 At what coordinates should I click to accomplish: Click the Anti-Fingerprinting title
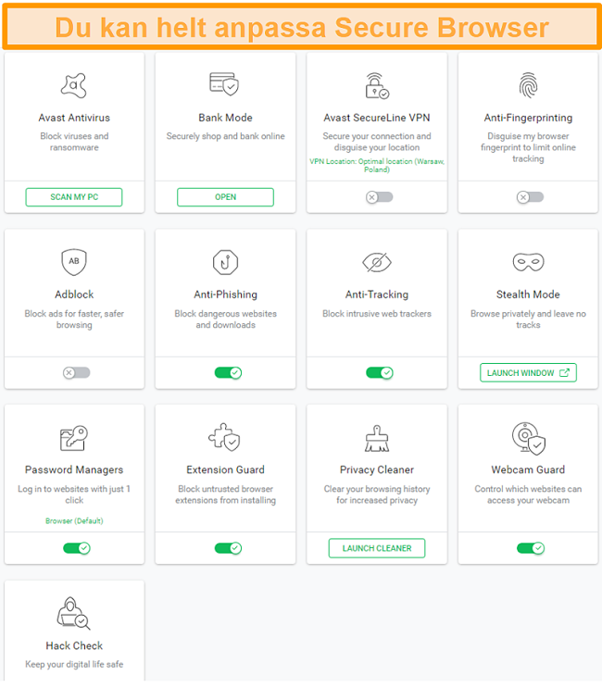[528, 118]
